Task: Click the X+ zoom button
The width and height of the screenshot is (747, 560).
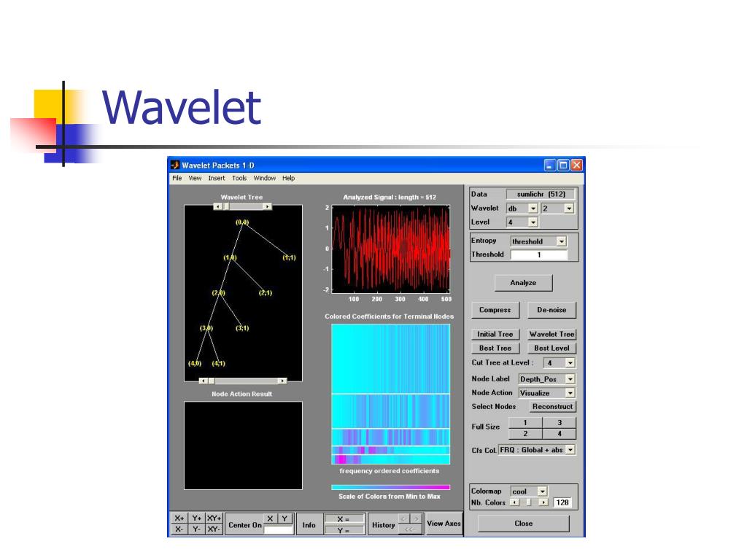Action: [179, 518]
